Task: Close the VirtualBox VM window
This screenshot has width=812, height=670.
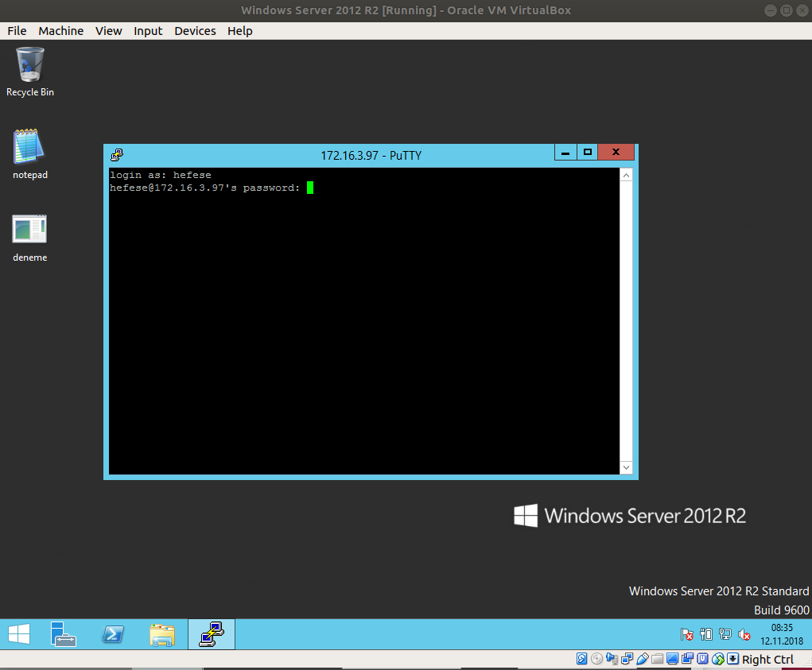Action: 802,10
